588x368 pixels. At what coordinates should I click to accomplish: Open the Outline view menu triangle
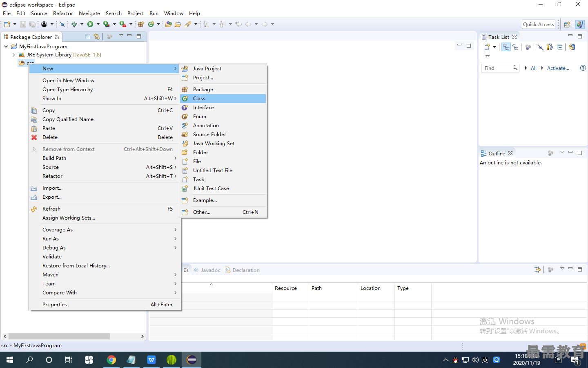[x=562, y=152]
